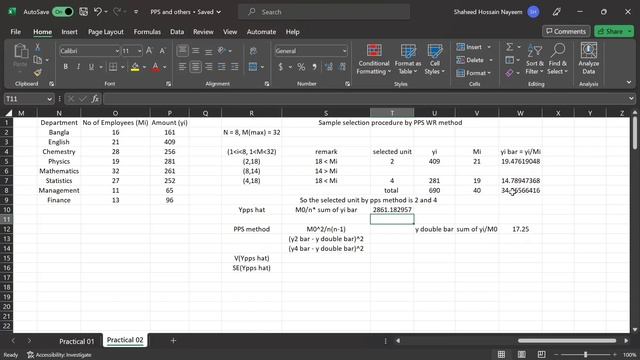
Task: Undo the last action
Action: tap(98, 12)
